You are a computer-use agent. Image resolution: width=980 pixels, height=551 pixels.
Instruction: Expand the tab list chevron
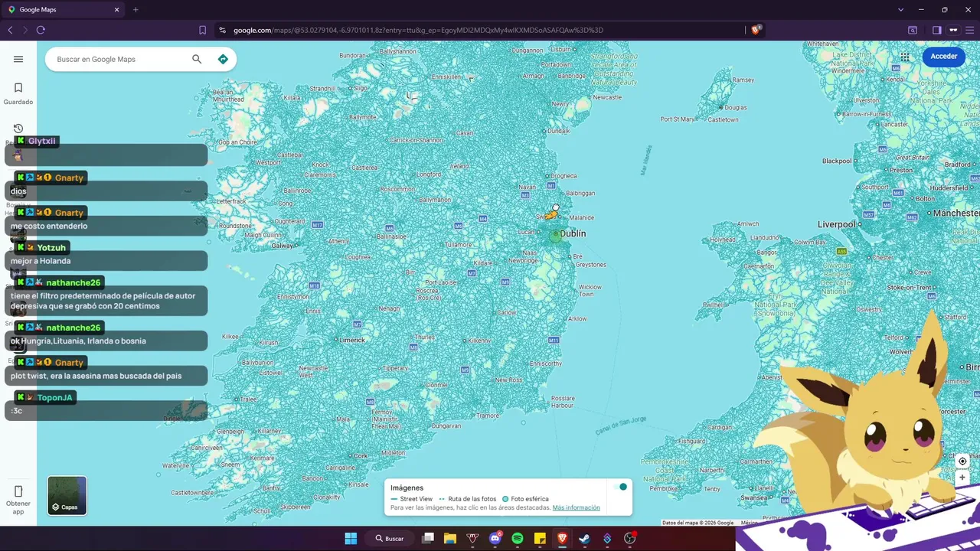coord(900,10)
